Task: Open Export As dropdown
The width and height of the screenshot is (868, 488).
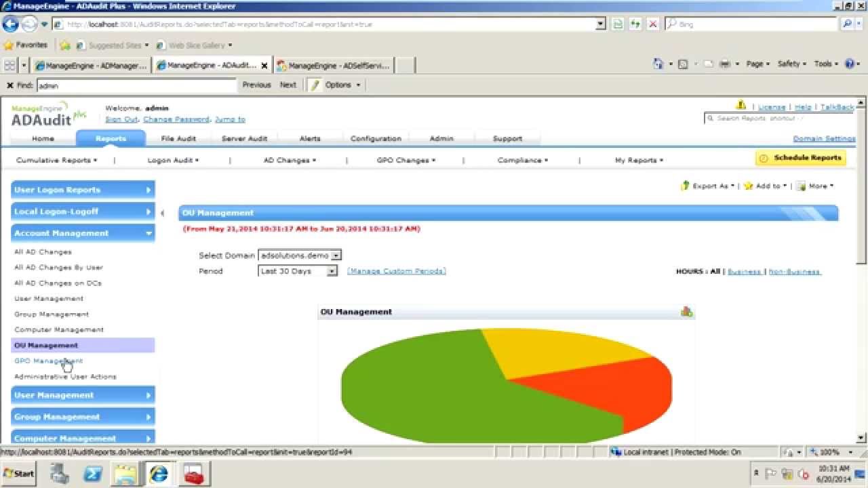Action: [707, 186]
